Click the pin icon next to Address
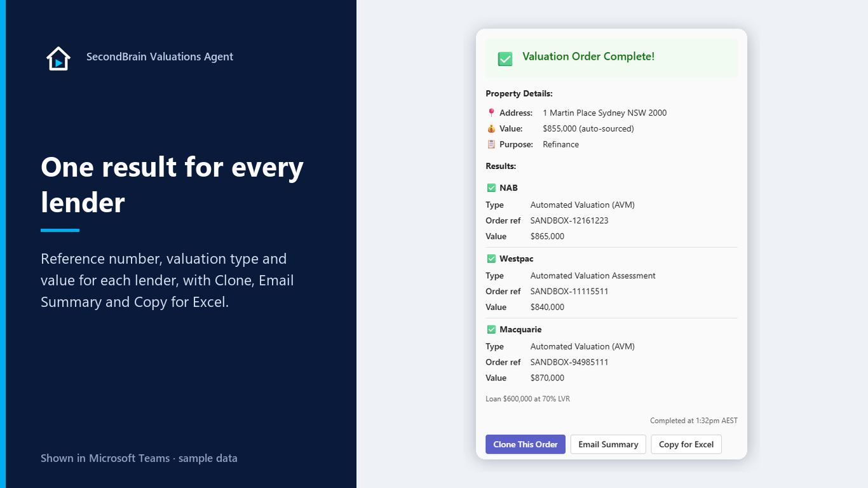 (491, 113)
